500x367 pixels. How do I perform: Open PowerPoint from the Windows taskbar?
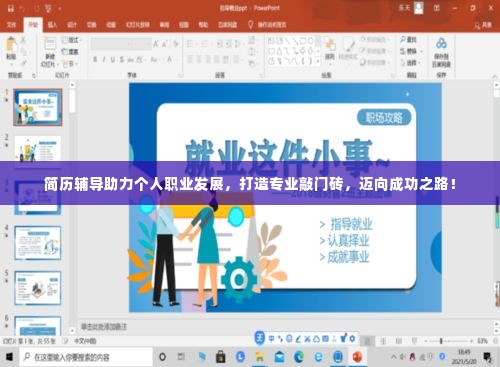(357, 357)
